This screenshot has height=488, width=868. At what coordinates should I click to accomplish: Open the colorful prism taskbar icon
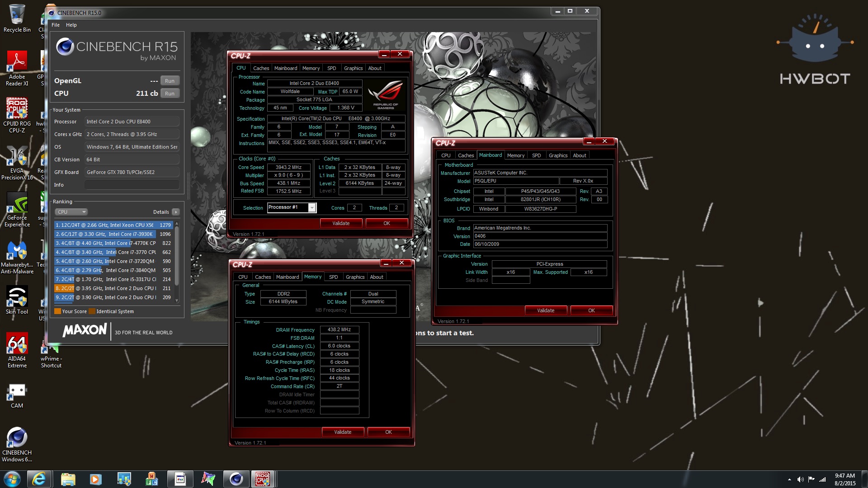tap(208, 479)
